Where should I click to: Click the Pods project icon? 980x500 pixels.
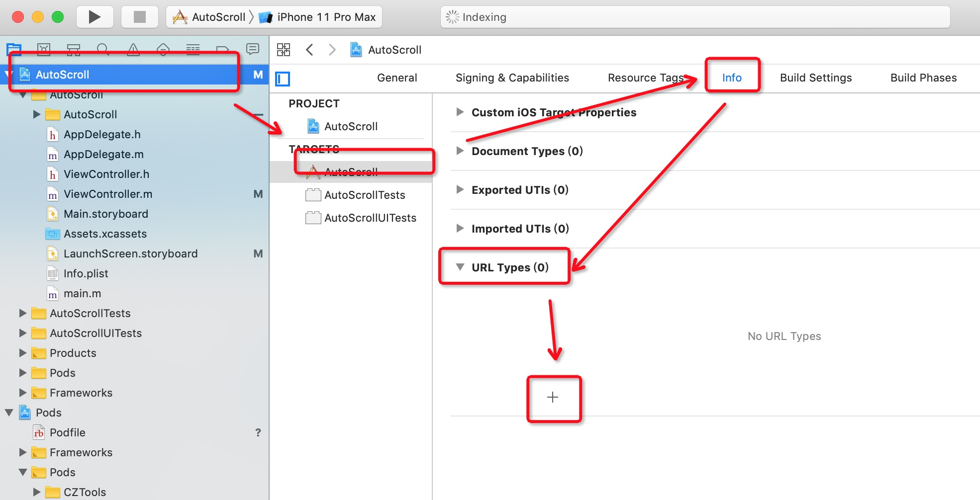(25, 413)
